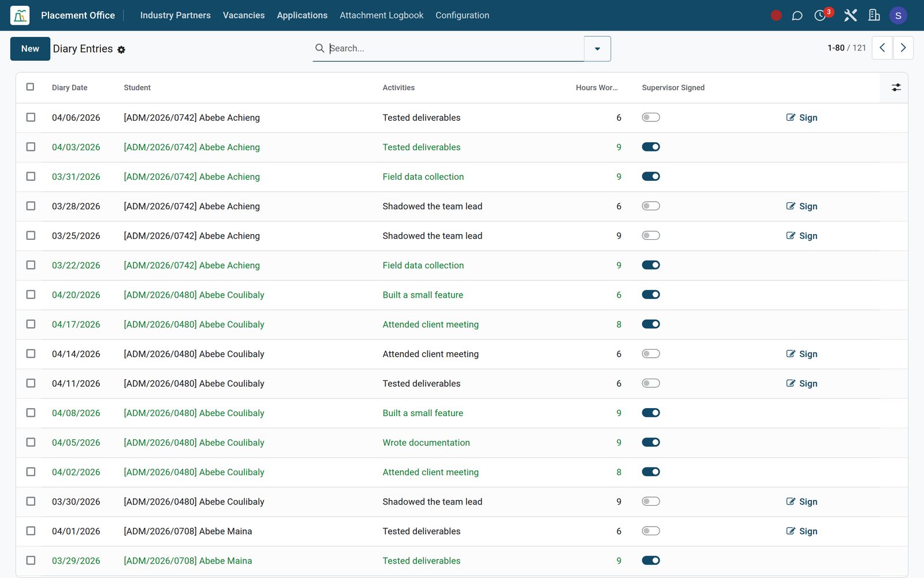Viewport: 924px width, 578px height.
Task: Open the column settings adjust icon
Action: click(x=896, y=87)
